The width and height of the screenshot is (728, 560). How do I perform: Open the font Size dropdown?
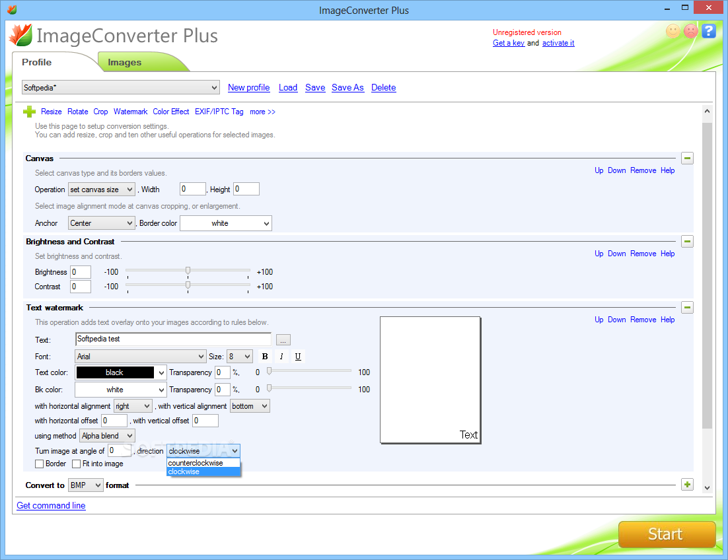point(240,357)
